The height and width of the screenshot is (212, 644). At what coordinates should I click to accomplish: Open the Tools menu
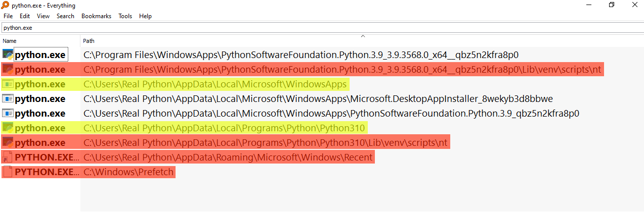click(x=125, y=16)
